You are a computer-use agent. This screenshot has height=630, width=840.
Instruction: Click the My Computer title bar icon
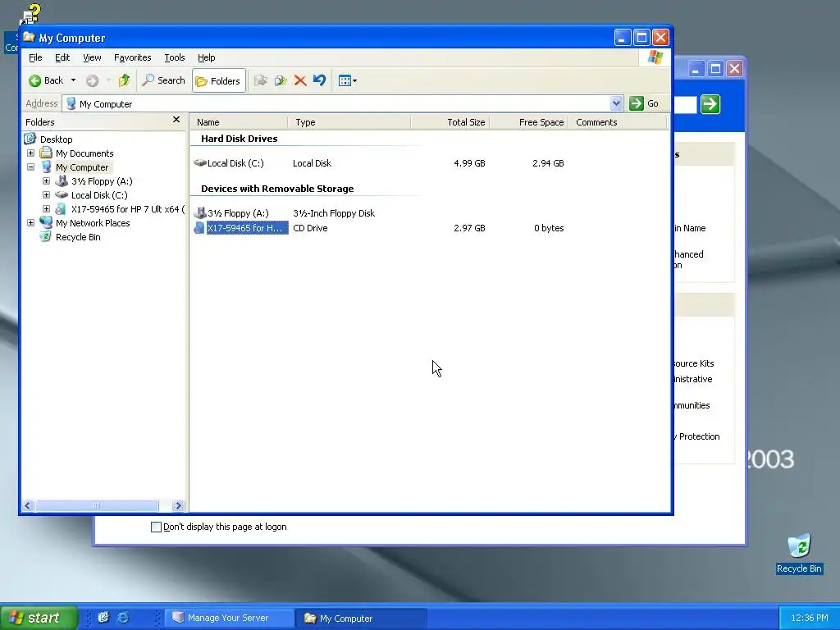[x=29, y=37]
